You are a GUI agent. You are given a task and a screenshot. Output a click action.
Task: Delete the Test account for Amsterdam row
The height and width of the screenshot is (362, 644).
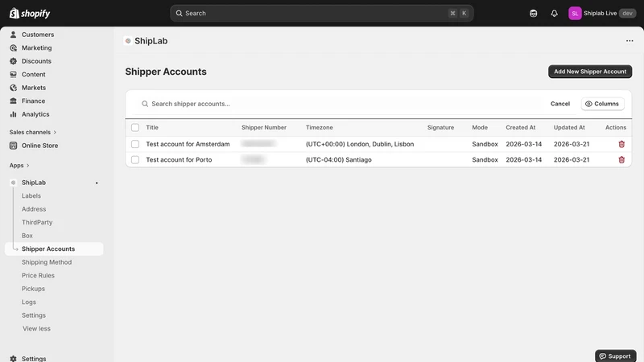coord(621,144)
